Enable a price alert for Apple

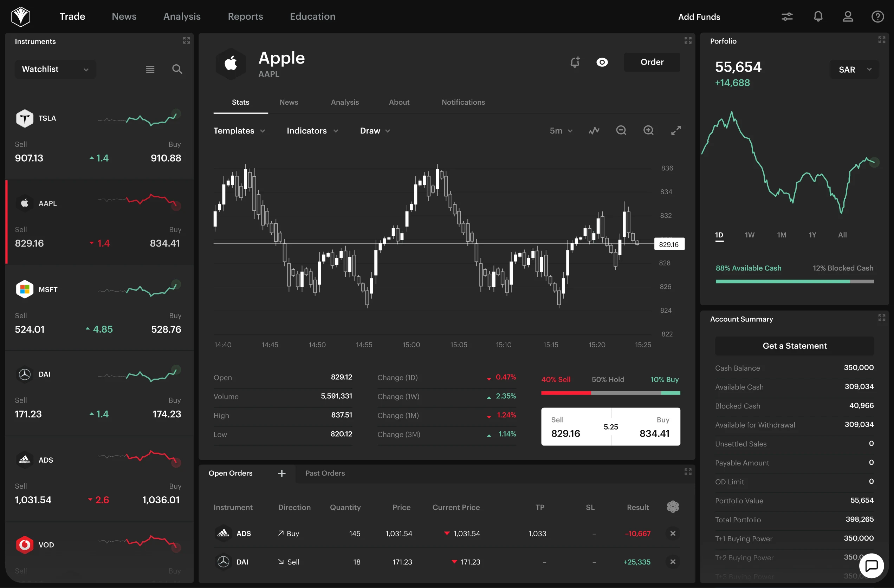pyautogui.click(x=575, y=62)
